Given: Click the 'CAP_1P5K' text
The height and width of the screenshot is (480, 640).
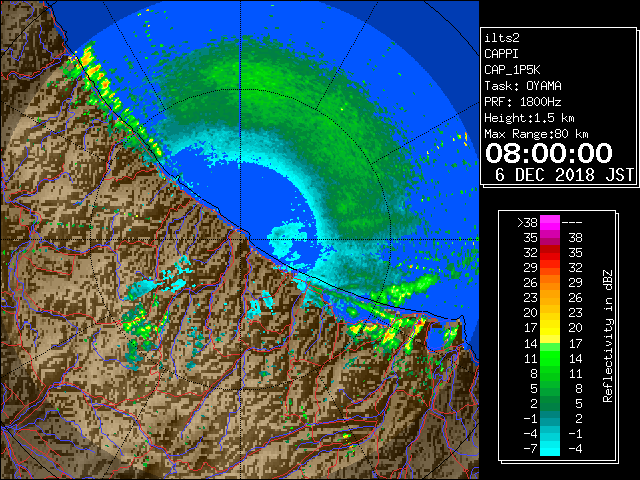Looking at the screenshot, I should point(512,70).
